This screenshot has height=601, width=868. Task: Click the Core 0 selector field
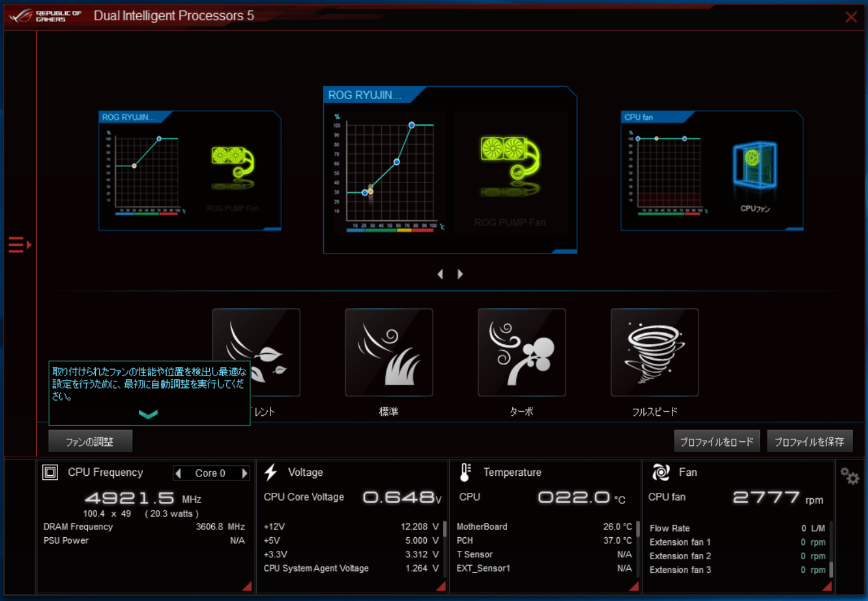coord(210,473)
